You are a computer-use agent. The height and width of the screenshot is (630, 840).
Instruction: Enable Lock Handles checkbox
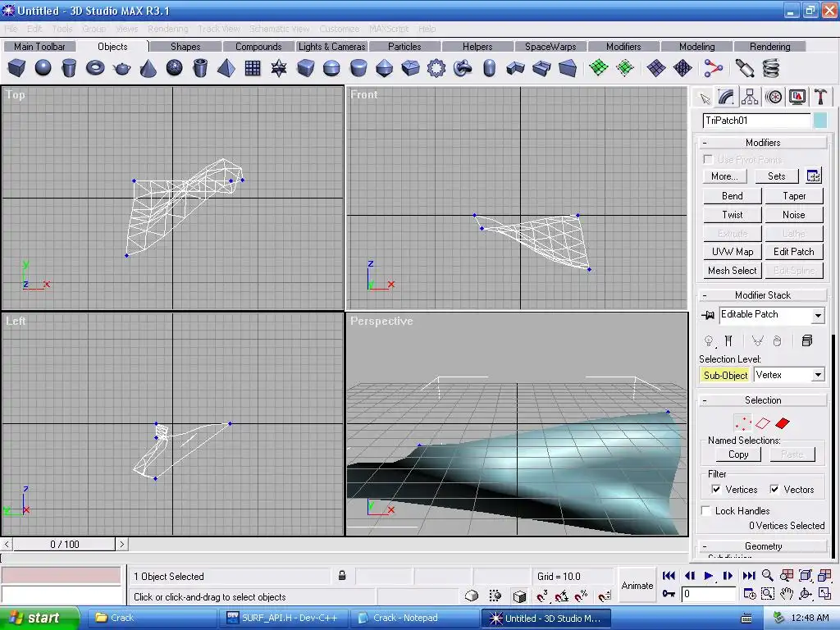click(x=706, y=510)
